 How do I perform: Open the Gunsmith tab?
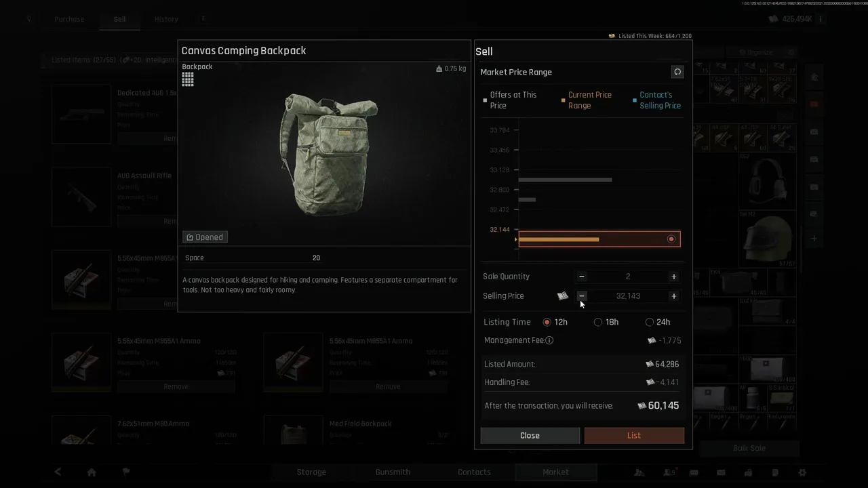coord(393,472)
